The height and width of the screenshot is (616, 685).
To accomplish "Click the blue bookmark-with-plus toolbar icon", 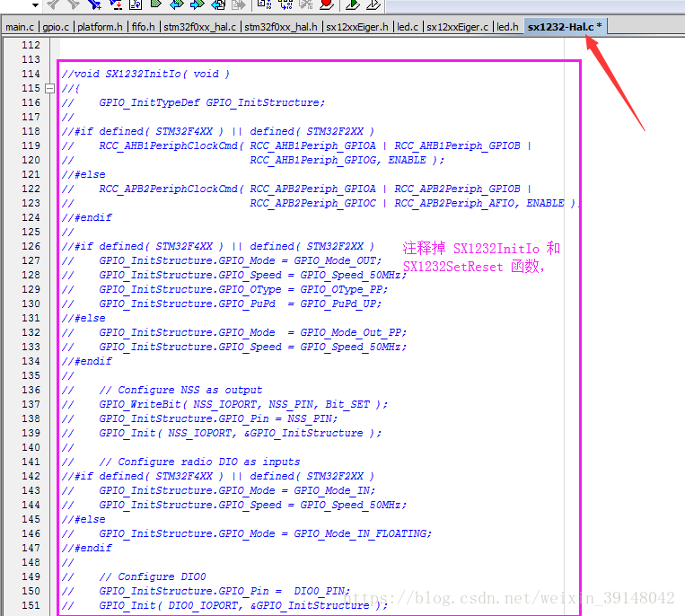I will tap(94, 4).
